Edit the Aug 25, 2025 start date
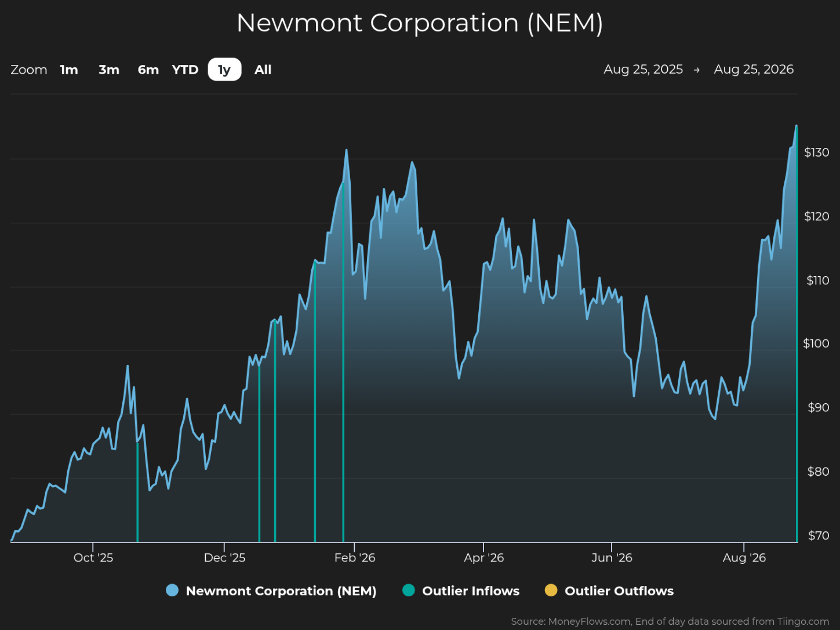Screen dimensions: 840x630 pos(643,70)
